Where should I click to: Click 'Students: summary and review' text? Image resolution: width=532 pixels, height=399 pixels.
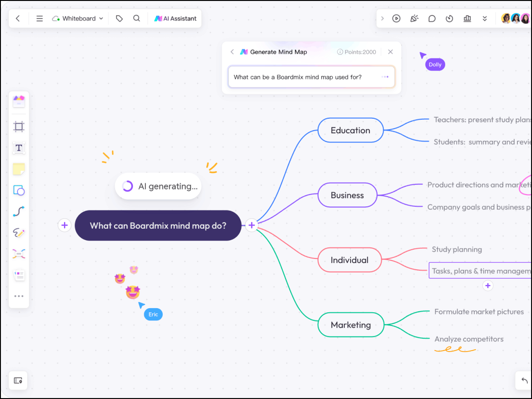[x=483, y=142]
